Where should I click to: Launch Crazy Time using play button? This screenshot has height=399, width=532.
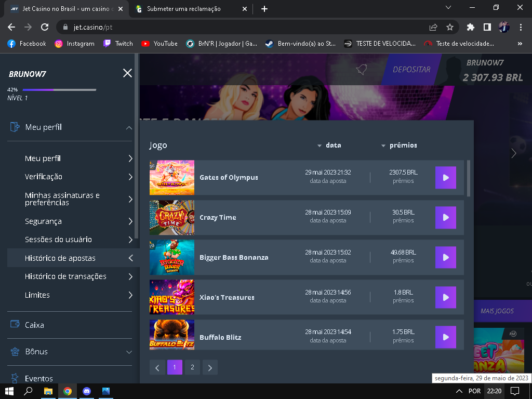pos(445,218)
